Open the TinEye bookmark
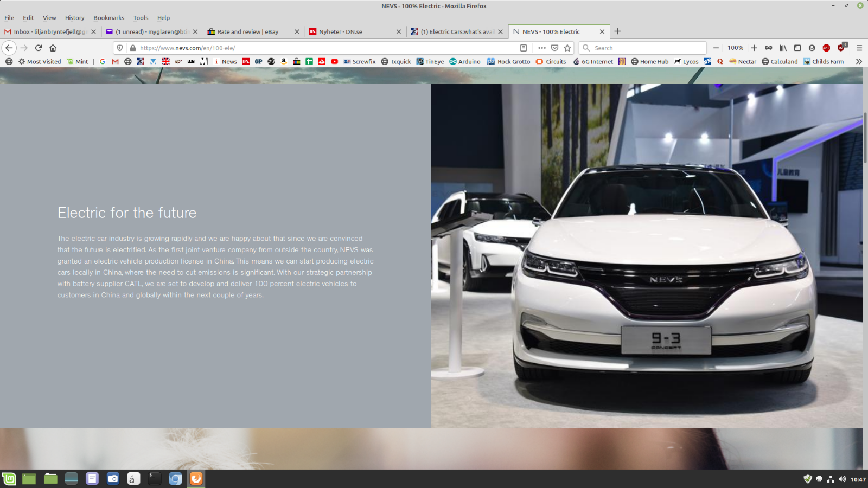 click(430, 61)
